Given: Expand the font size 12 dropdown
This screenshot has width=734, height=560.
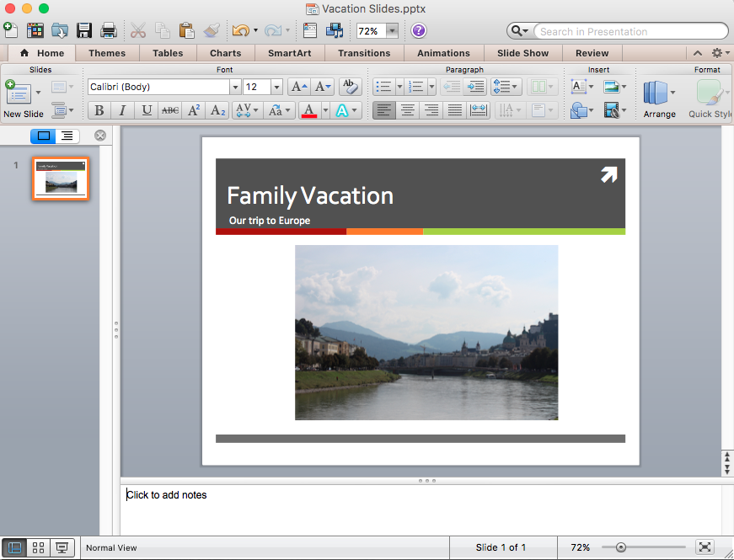Looking at the screenshot, I should click(276, 87).
